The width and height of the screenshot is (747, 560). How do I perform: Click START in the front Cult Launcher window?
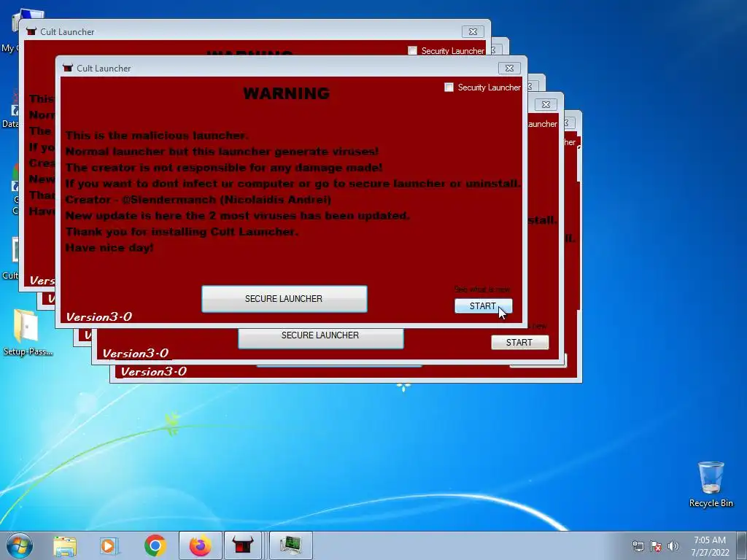[x=483, y=306]
